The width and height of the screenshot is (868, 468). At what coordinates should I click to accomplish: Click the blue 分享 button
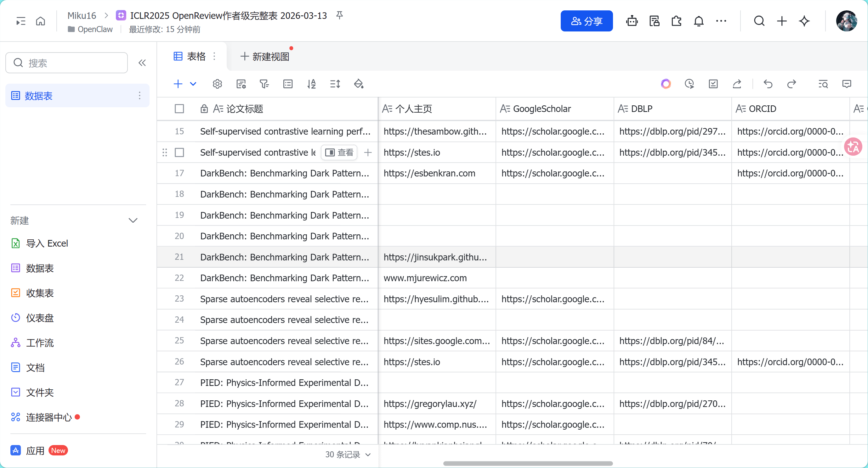point(586,21)
